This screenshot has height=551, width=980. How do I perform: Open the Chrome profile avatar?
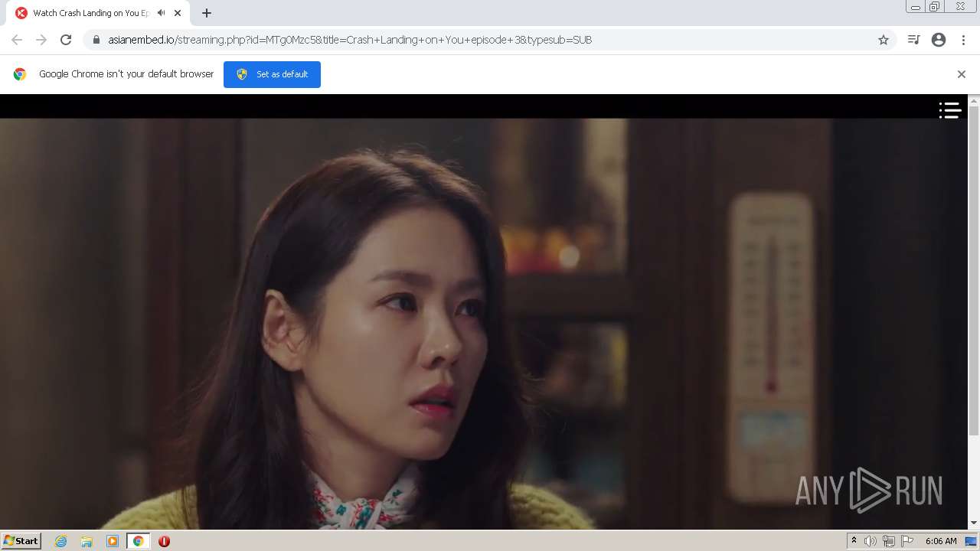coord(939,40)
